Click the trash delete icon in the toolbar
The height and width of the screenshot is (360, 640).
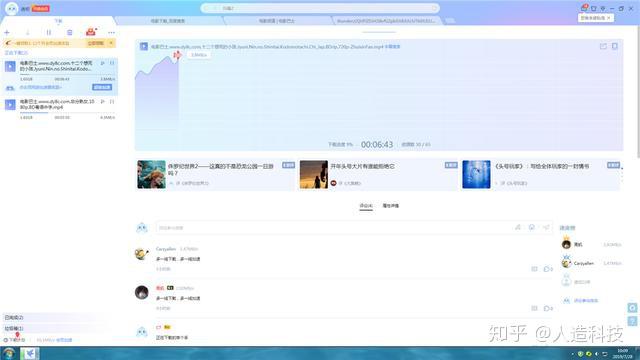coord(70,32)
